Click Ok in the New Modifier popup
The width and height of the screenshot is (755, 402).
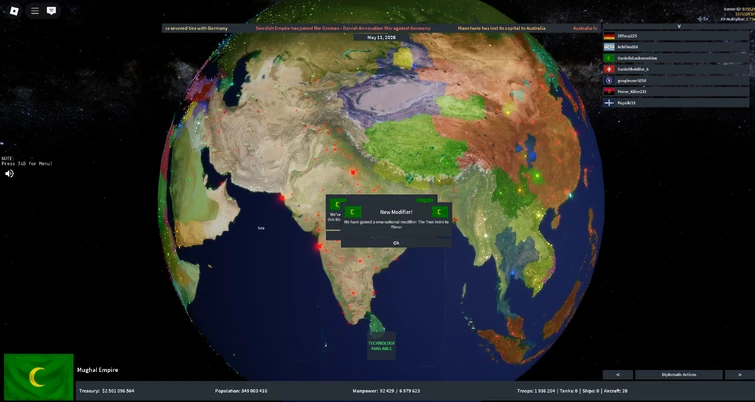coord(396,243)
